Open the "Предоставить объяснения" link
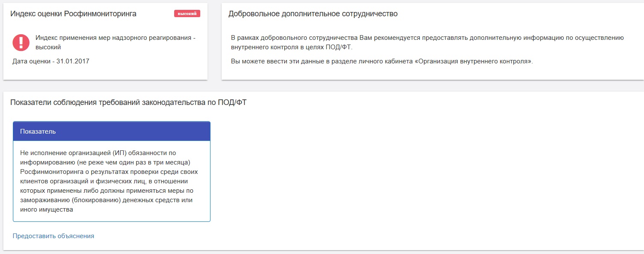This screenshot has width=644, height=254. point(53,236)
